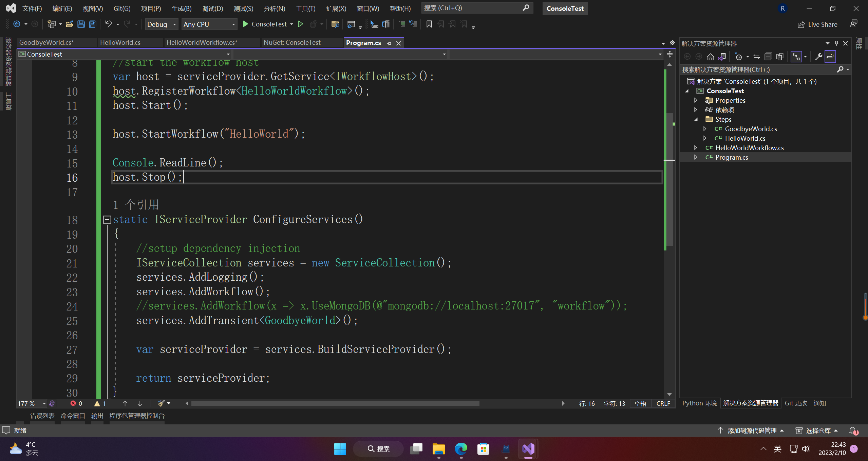Click the Live Share button
The height and width of the screenshot is (461, 868).
tap(817, 24)
